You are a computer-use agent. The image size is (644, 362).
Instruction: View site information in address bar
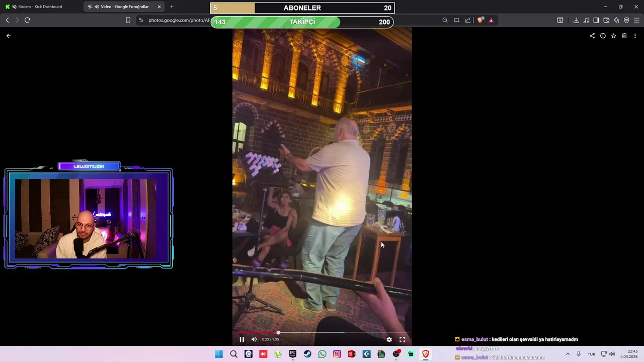click(141, 20)
